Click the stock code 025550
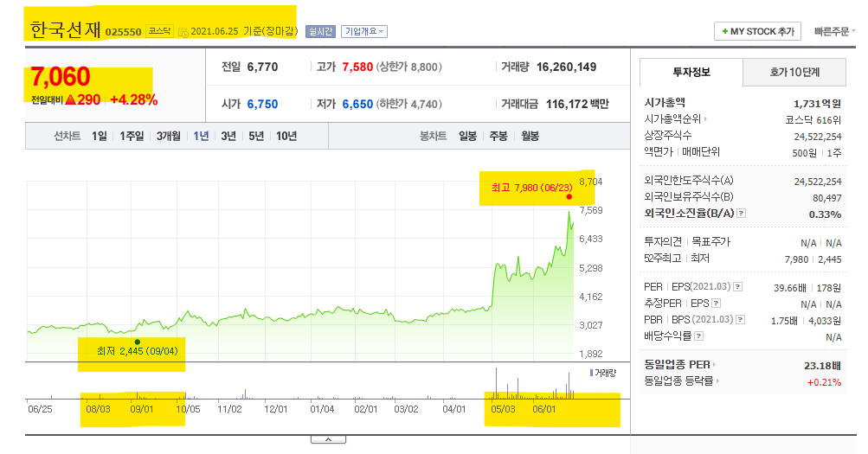The image size is (868, 454). pyautogui.click(x=124, y=32)
